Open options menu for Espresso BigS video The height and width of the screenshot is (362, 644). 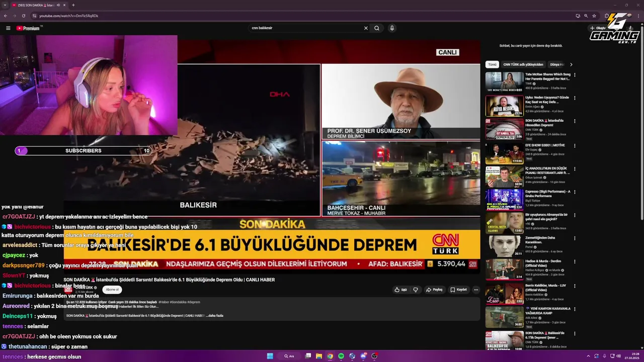(x=575, y=192)
